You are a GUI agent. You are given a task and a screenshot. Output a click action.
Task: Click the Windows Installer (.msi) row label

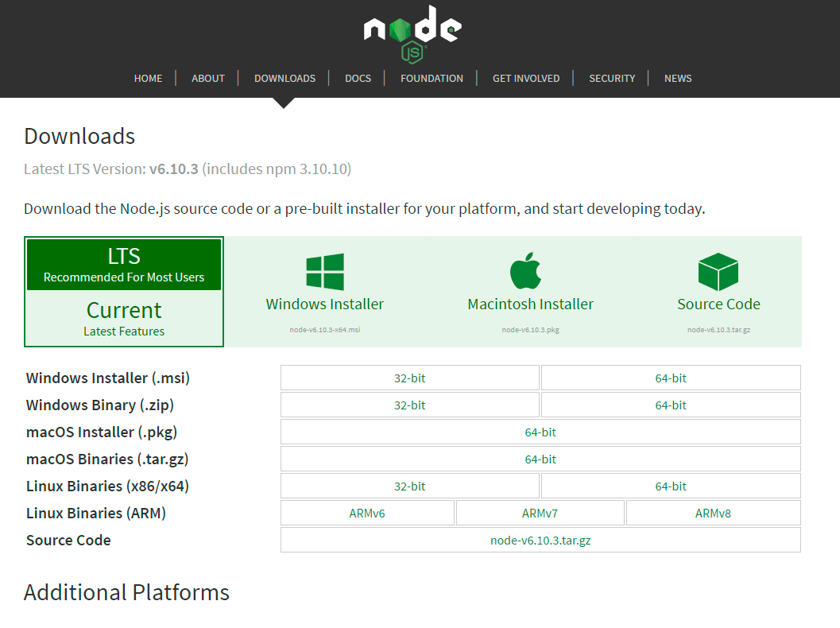point(107,378)
